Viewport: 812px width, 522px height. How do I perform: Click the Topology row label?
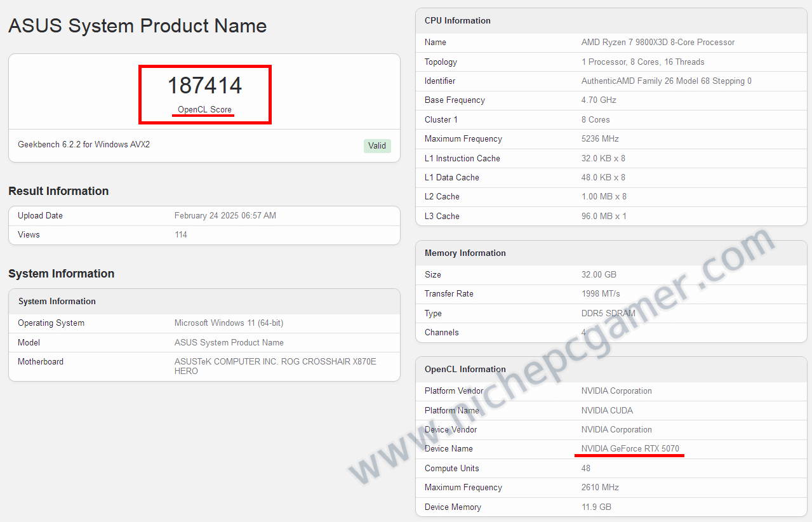tap(441, 62)
